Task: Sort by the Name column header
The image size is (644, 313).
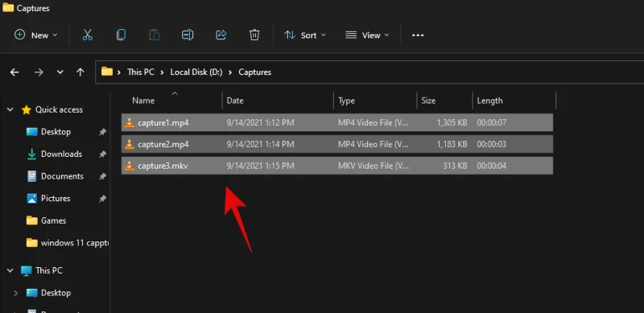Action: 143,101
